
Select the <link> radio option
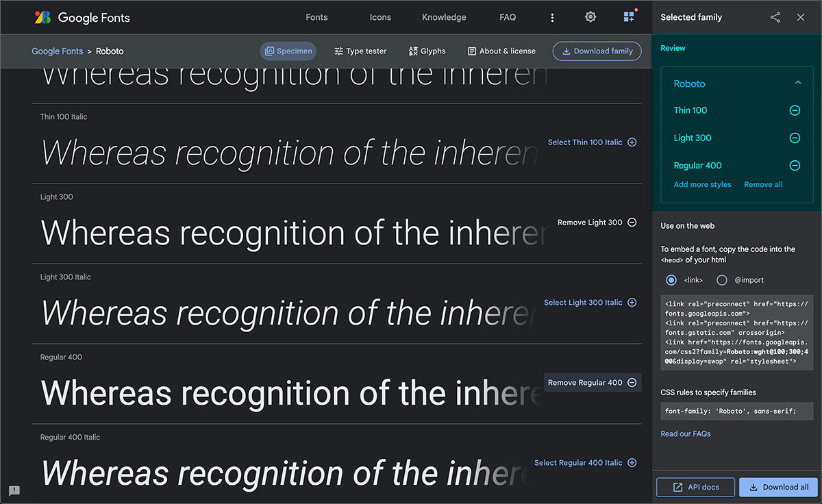[x=671, y=280]
